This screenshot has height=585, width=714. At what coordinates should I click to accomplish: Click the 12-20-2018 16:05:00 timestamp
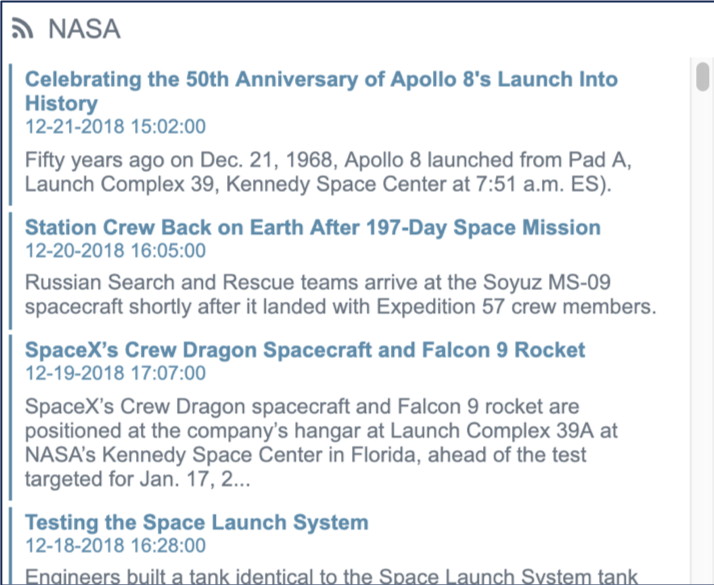[x=115, y=251]
